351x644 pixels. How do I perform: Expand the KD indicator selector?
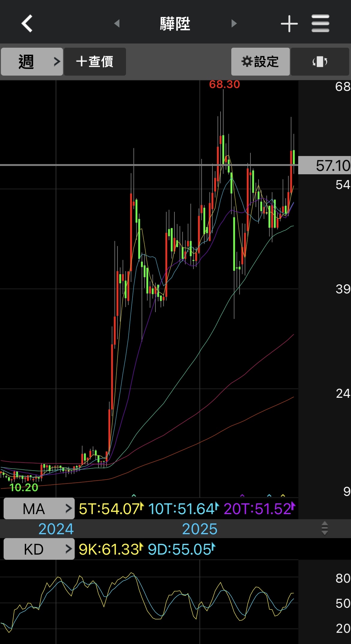(39, 549)
